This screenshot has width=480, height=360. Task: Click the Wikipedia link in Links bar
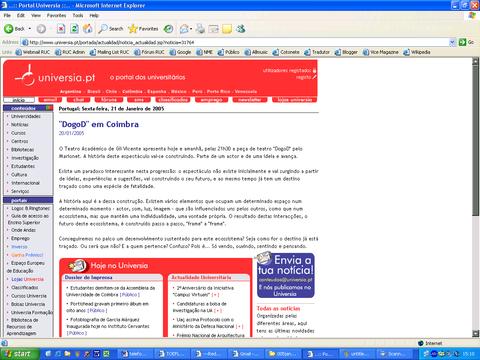point(417,52)
